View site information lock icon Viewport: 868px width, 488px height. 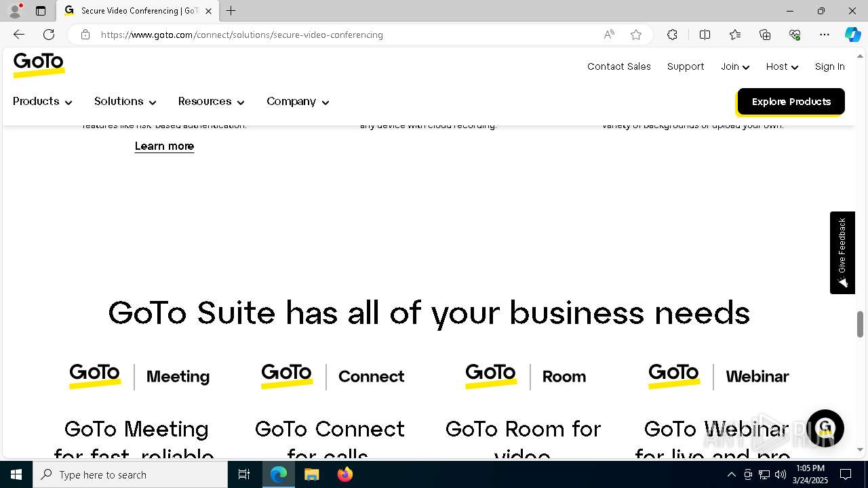coord(85,35)
